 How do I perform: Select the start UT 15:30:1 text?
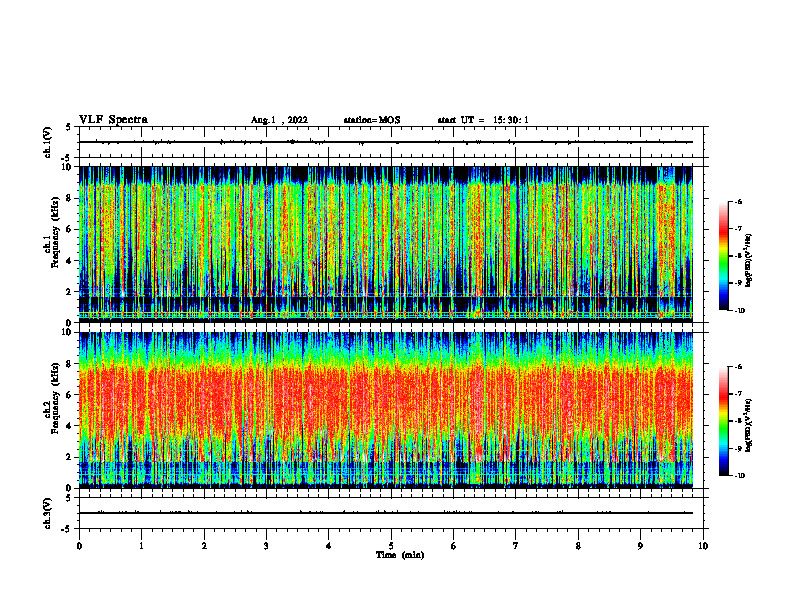pos(483,120)
